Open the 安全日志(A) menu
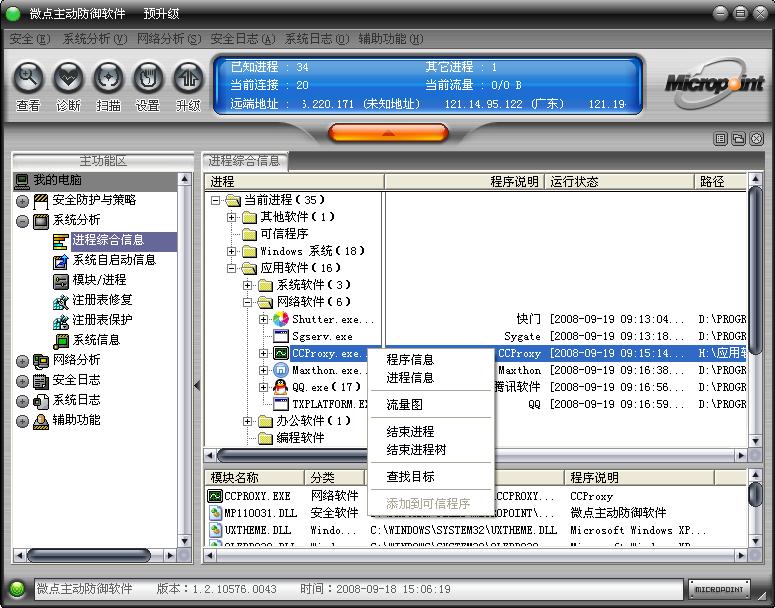Image resolution: width=775 pixels, height=608 pixels. coord(243,39)
